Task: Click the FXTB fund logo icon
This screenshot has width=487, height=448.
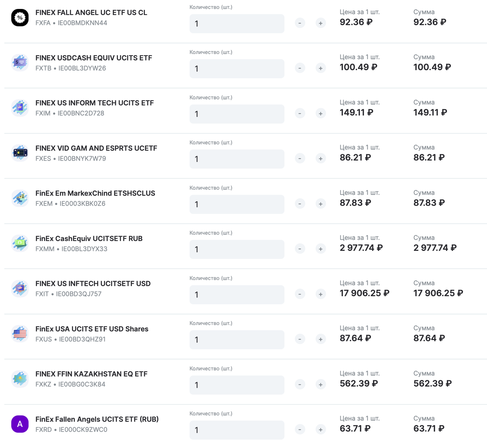Action: click(19, 63)
